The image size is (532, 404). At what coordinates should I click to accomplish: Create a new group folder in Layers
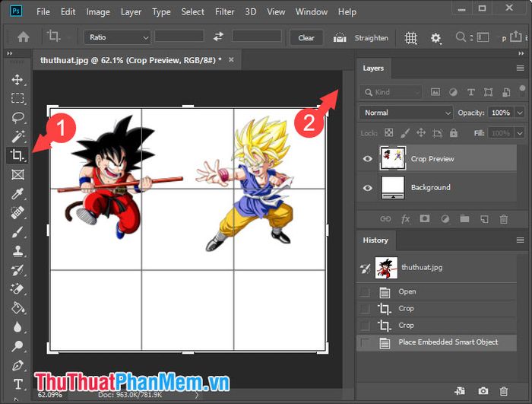(464, 219)
